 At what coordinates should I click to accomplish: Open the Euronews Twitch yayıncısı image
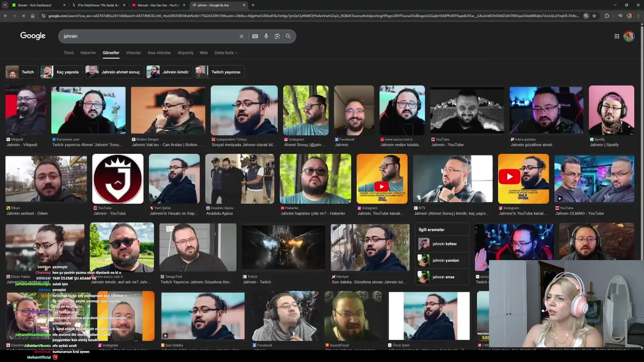click(x=89, y=110)
